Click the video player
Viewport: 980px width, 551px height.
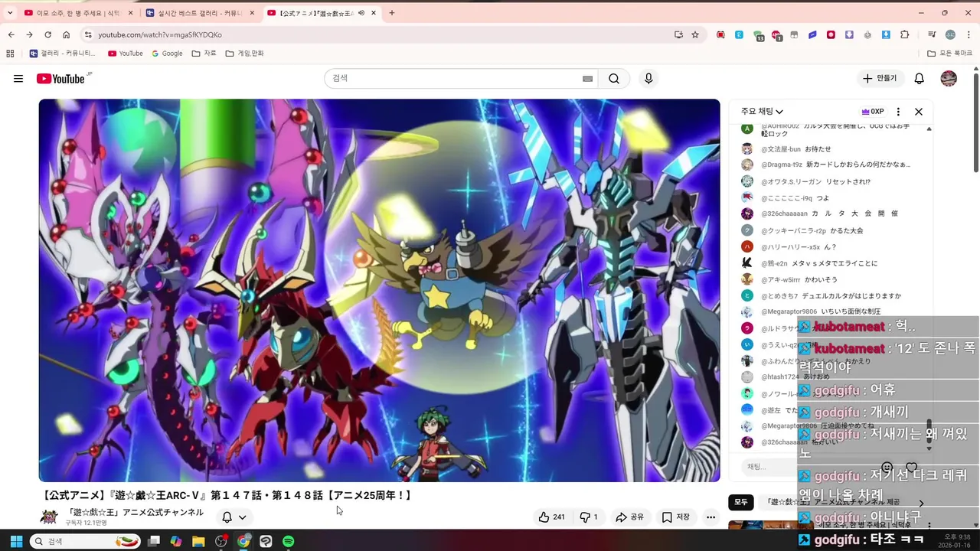click(380, 290)
